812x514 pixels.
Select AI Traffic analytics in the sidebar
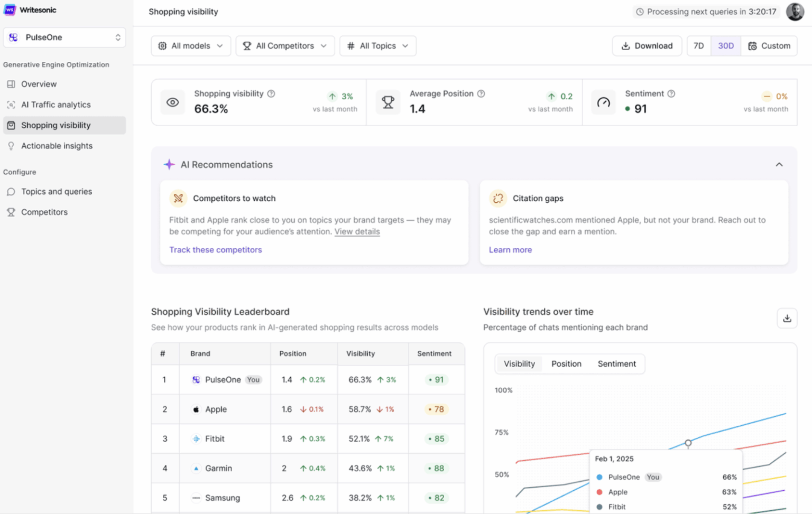56,105
